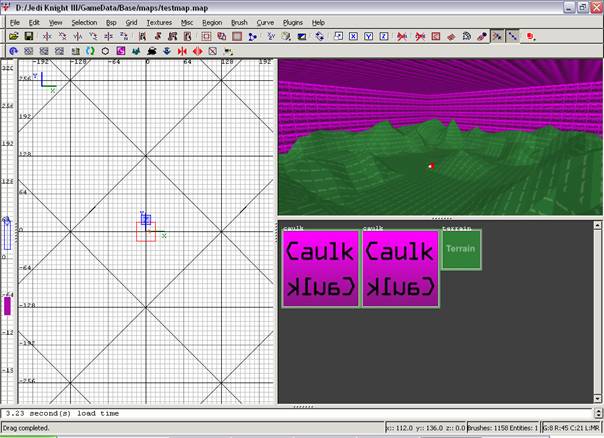Click the Y-axis flip tool
The height and width of the screenshot is (438, 604).
pos(78,36)
